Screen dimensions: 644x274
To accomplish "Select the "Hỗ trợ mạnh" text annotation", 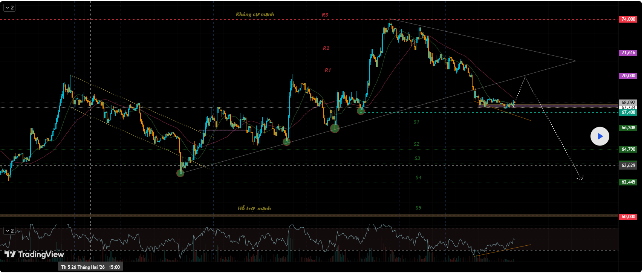I will [x=254, y=208].
